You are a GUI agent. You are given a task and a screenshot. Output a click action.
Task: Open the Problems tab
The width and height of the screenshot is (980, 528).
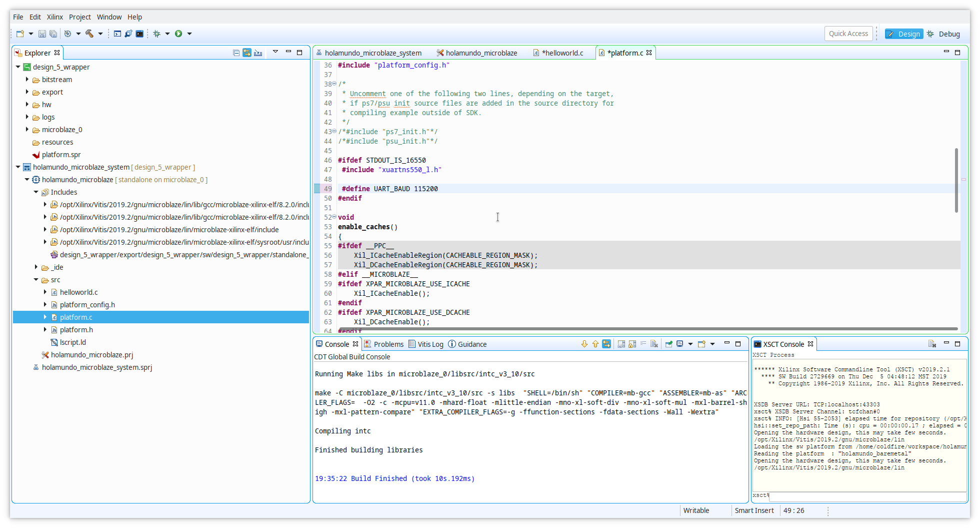383,344
